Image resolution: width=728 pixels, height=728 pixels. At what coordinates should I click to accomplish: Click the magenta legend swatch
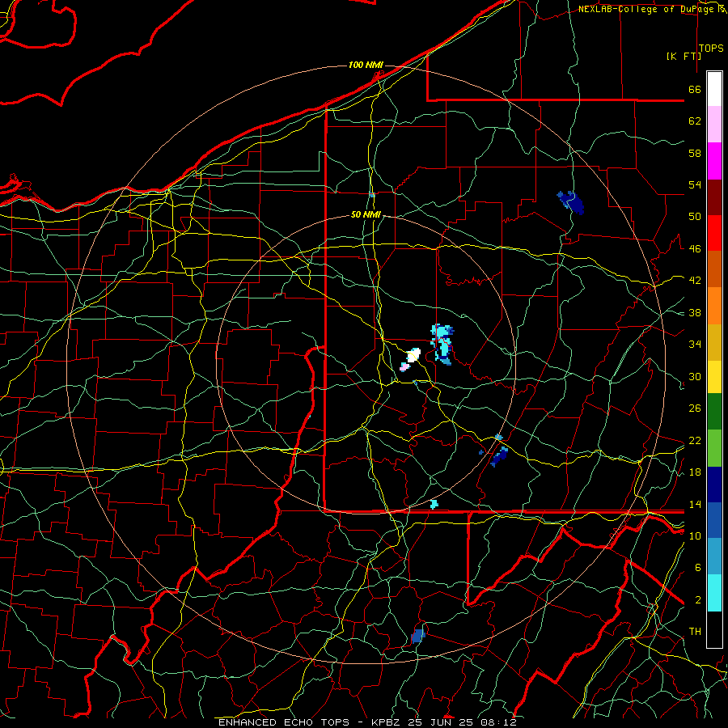[x=714, y=161]
